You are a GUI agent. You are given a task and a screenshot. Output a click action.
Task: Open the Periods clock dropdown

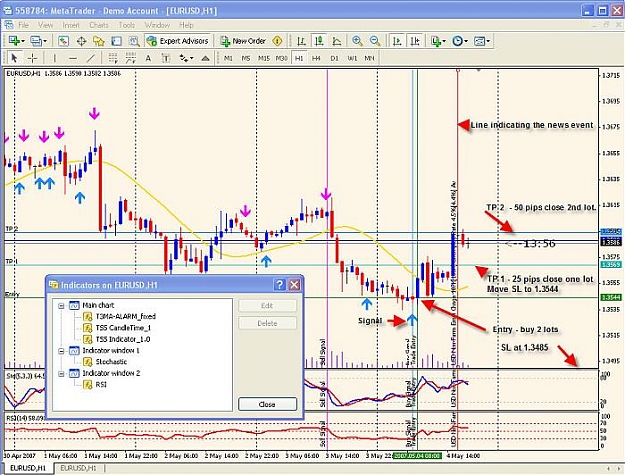click(460, 41)
